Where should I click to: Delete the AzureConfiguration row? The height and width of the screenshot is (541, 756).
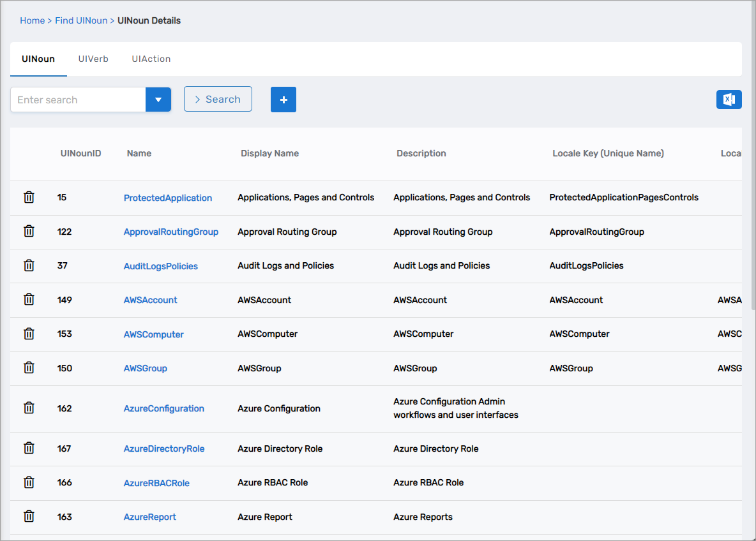29,408
